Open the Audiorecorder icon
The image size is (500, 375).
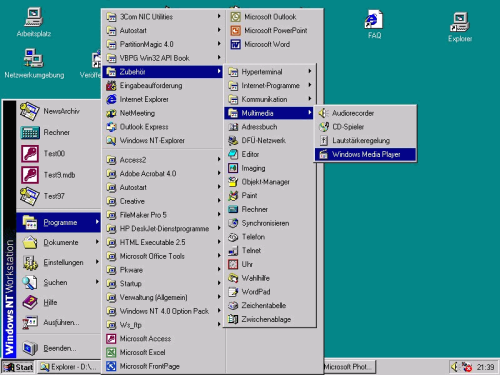[x=323, y=113]
